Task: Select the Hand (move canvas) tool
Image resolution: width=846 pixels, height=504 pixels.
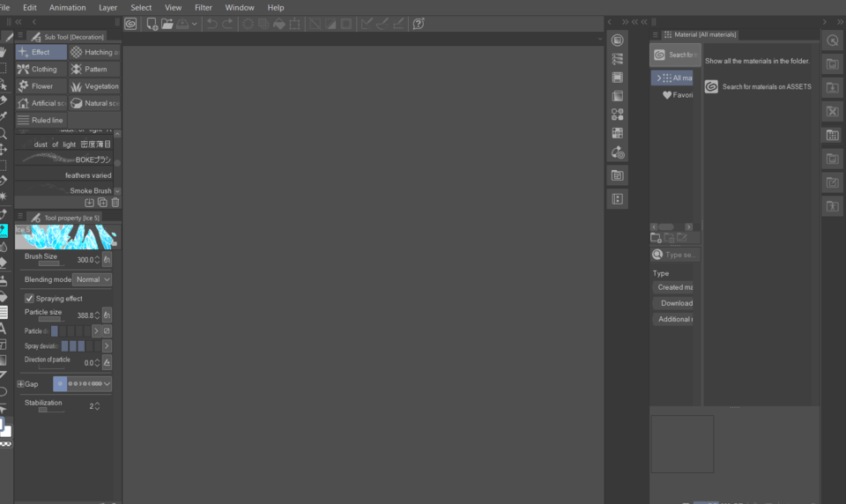Action: pyautogui.click(x=4, y=52)
